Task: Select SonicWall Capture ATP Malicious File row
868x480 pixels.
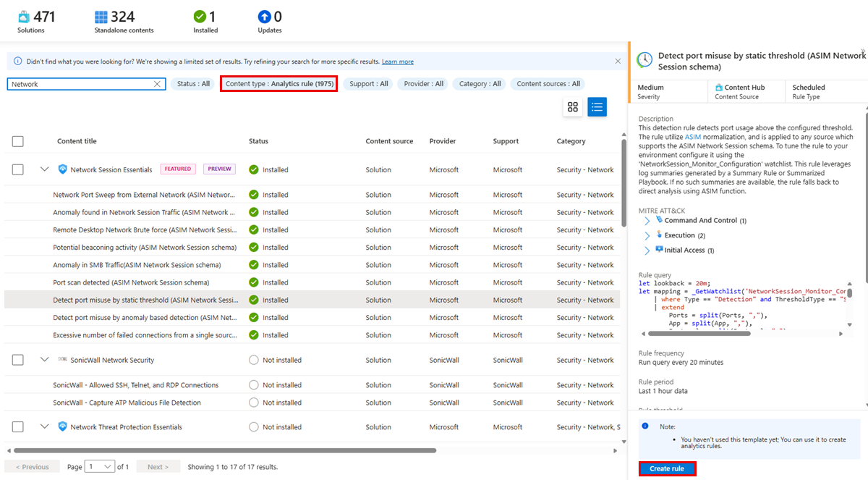Action: pyautogui.click(x=312, y=403)
